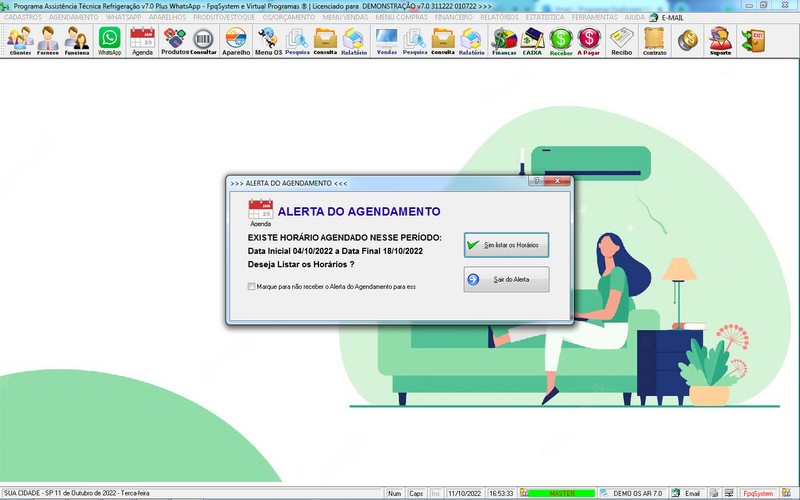The image size is (800, 500).
Task: Open the Finanças toolbar icon
Action: point(504,40)
